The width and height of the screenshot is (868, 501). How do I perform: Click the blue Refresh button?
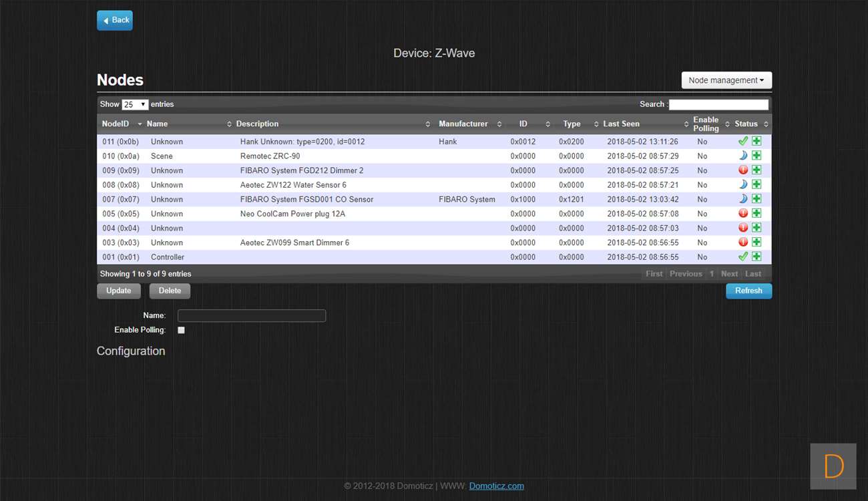click(x=748, y=291)
